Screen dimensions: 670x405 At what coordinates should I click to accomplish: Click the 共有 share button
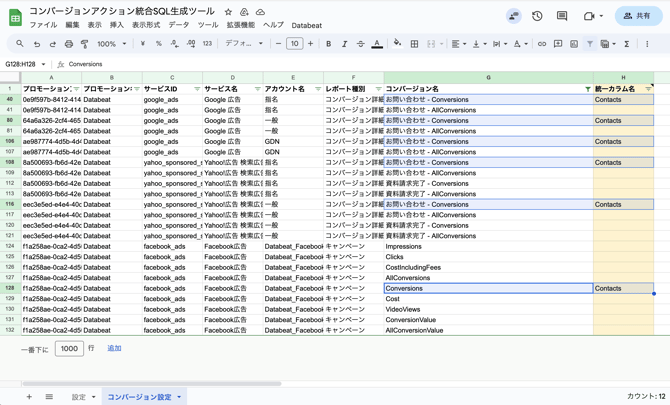pyautogui.click(x=636, y=16)
